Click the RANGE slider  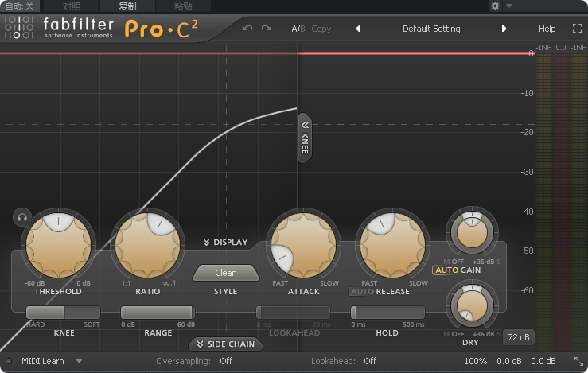[158, 313]
